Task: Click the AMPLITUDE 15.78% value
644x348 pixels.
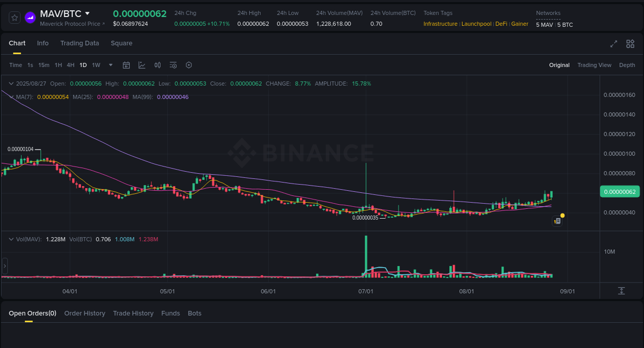Action: point(361,84)
